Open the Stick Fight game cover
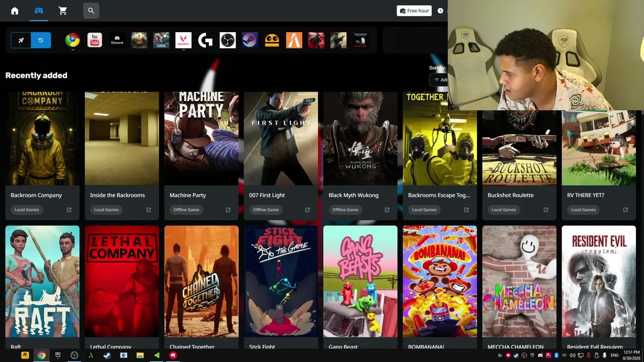This screenshot has width=644, height=362. (x=281, y=281)
